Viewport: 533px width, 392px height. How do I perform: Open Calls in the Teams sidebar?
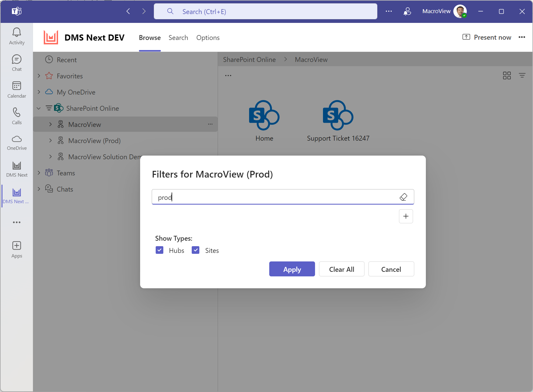pyautogui.click(x=17, y=116)
